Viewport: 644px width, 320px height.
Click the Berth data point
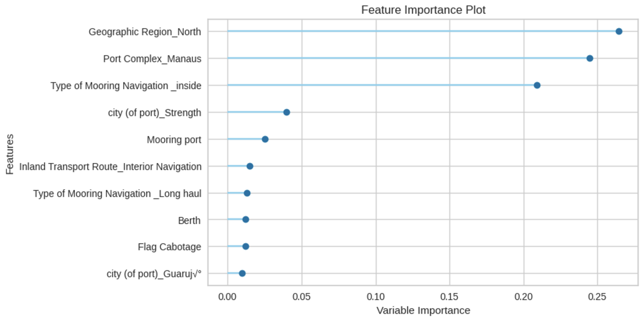click(x=246, y=220)
